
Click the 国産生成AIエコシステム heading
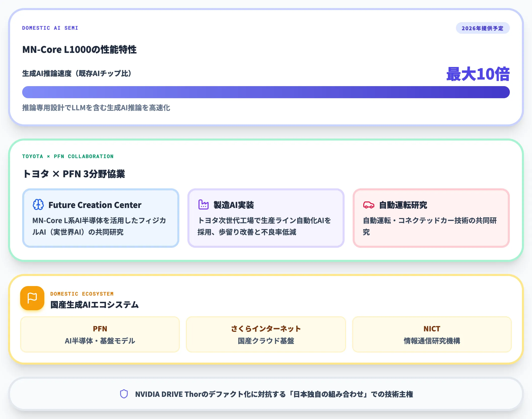pos(94,305)
